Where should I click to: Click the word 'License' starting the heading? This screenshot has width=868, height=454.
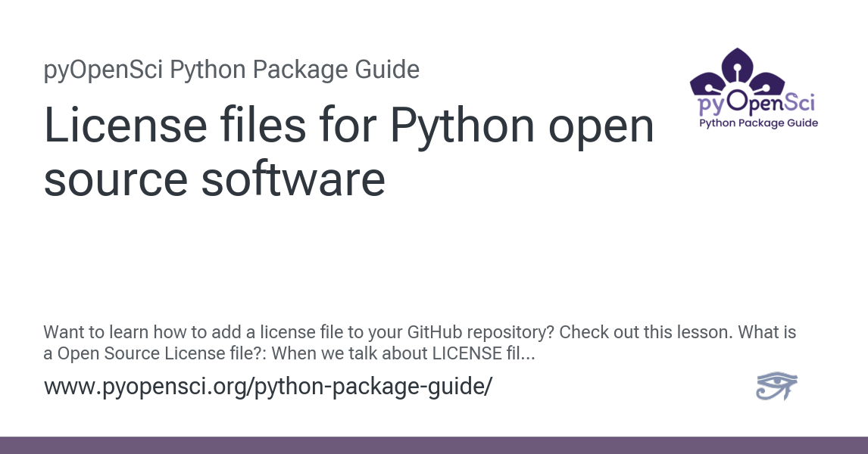(x=126, y=125)
